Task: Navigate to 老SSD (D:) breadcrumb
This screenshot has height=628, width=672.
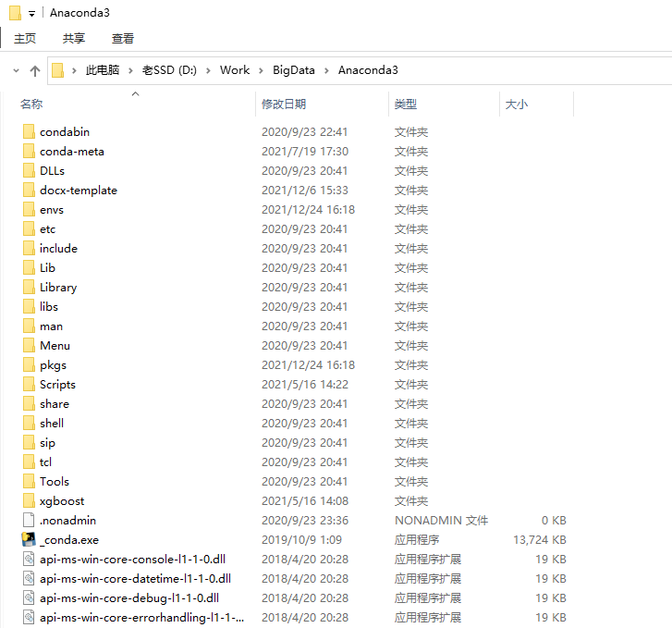Action: (x=170, y=70)
